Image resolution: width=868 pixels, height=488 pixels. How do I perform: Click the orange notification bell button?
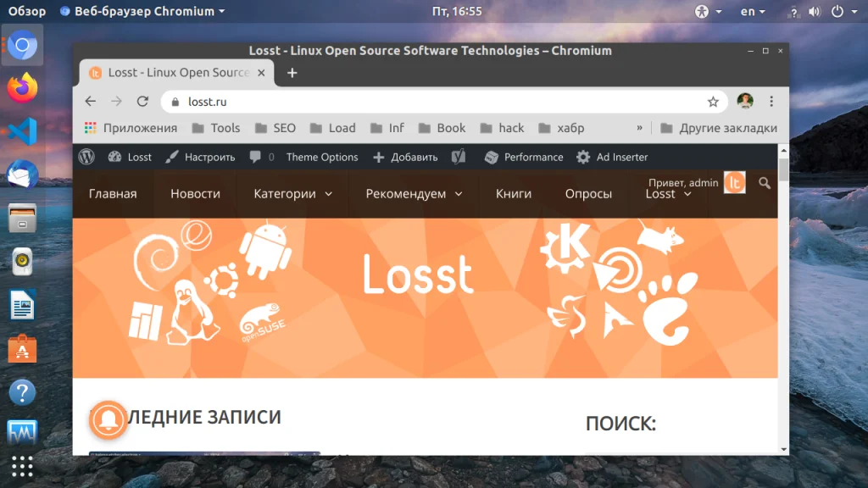tap(108, 420)
